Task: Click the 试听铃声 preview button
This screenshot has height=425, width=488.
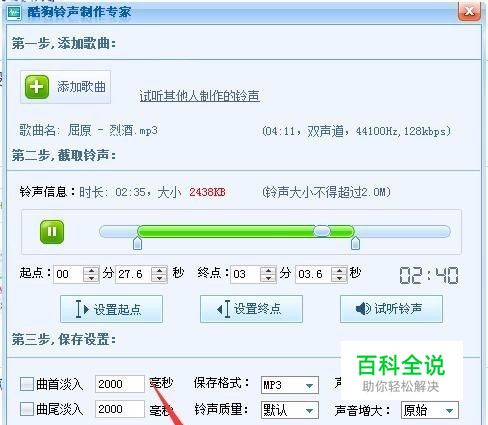Action: [391, 309]
